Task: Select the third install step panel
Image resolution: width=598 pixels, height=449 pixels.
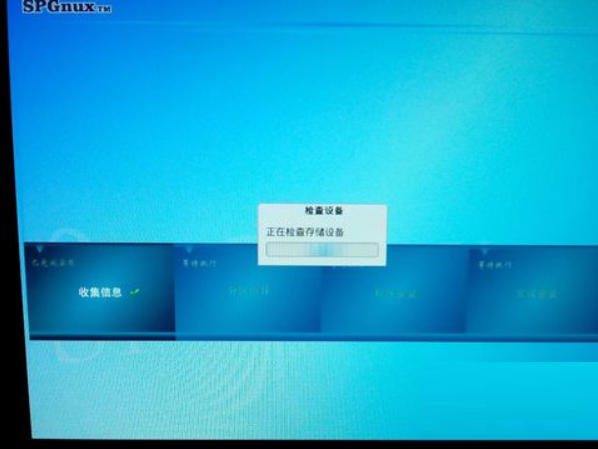Action: tap(395, 294)
